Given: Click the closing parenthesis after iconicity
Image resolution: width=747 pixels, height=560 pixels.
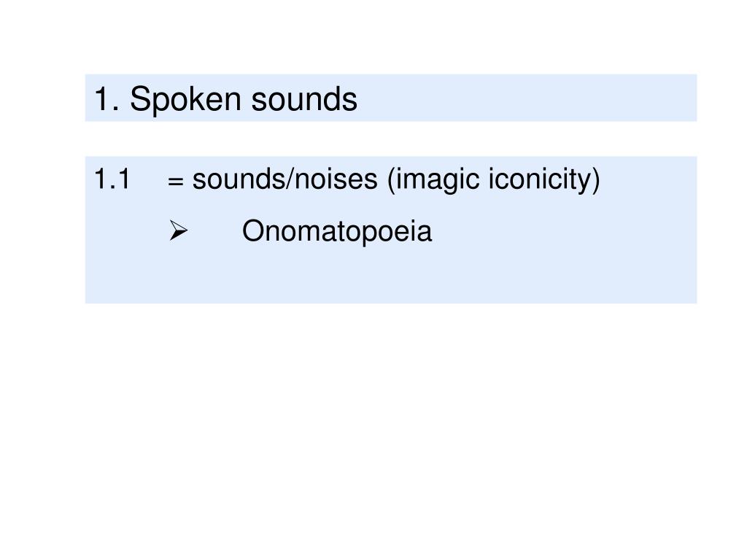Looking at the screenshot, I should 595,181.
